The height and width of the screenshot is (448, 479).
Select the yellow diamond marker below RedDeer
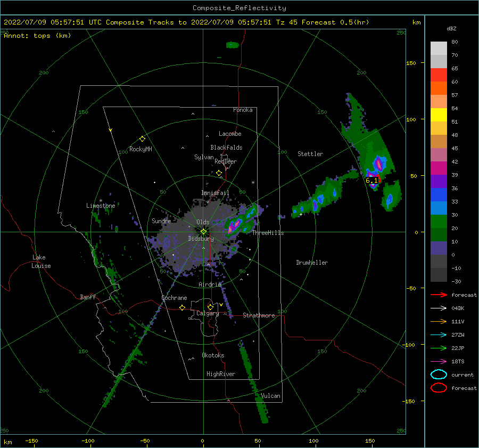[x=219, y=173]
